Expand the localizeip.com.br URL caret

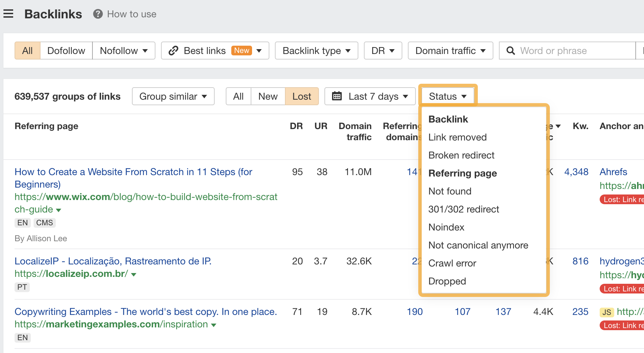coord(134,274)
